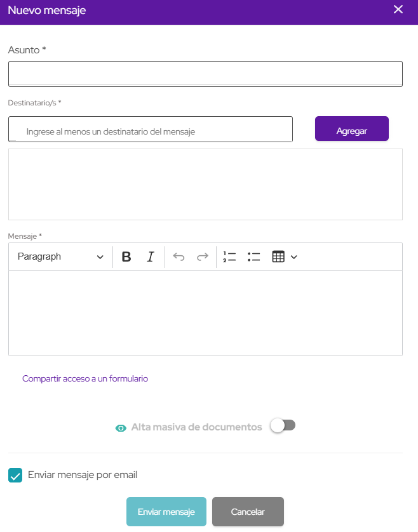Insert a bulleted list
Viewport: 418px width, 532px height.
254,257
